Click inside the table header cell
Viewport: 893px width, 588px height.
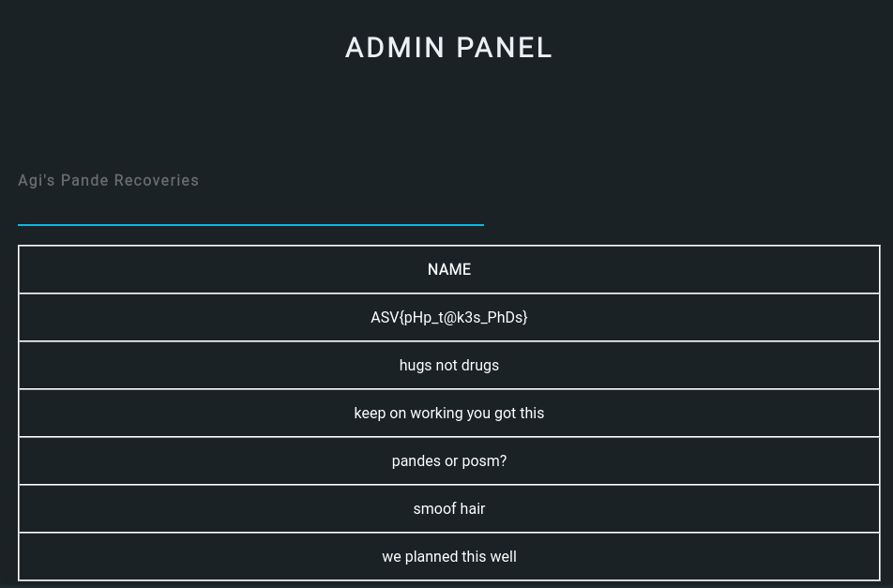pos(448,269)
